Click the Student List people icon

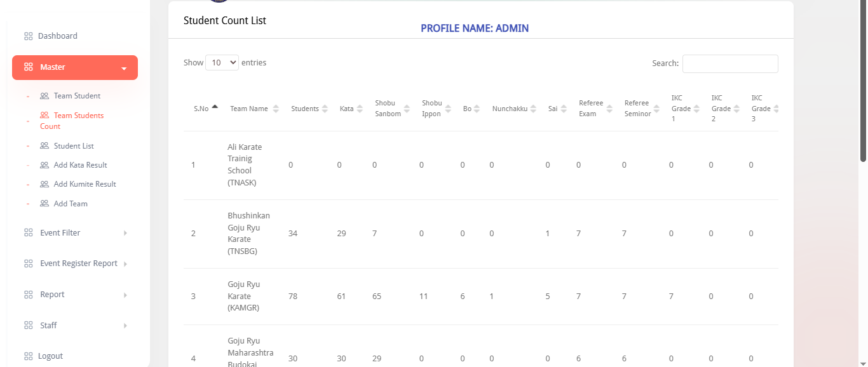point(44,146)
